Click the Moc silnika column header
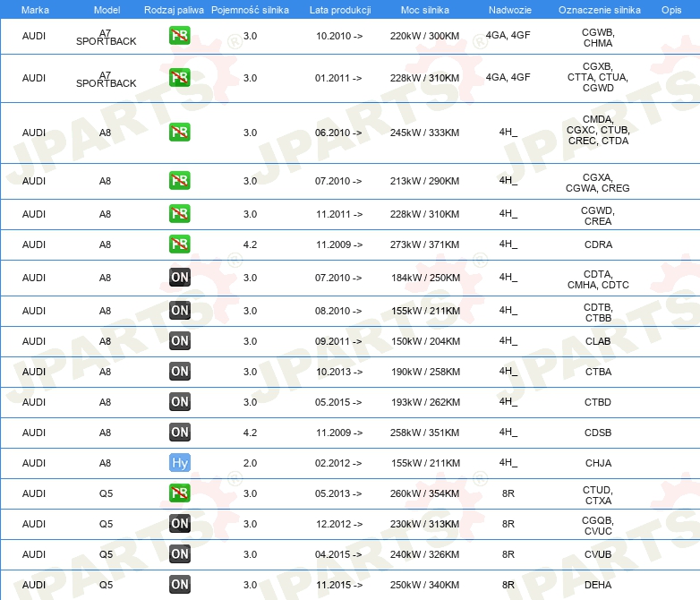 point(424,10)
